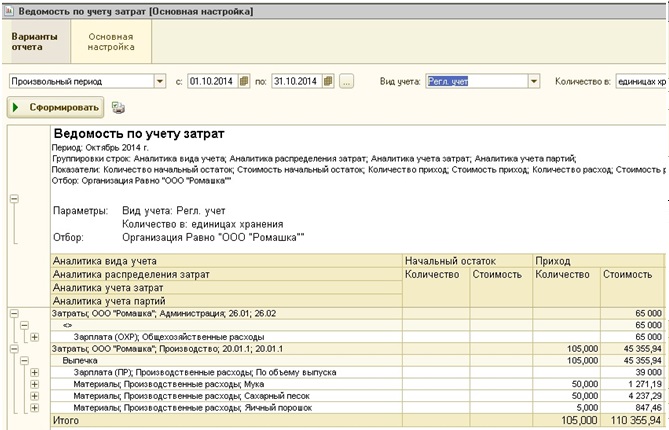Click the end date field 31.10.2014
669x430 pixels.
click(x=296, y=81)
